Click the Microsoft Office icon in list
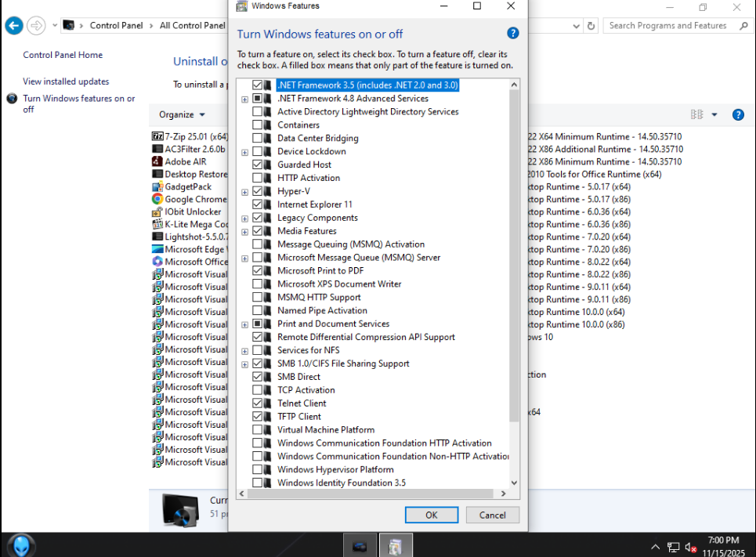The height and width of the screenshot is (557, 756). (157, 262)
